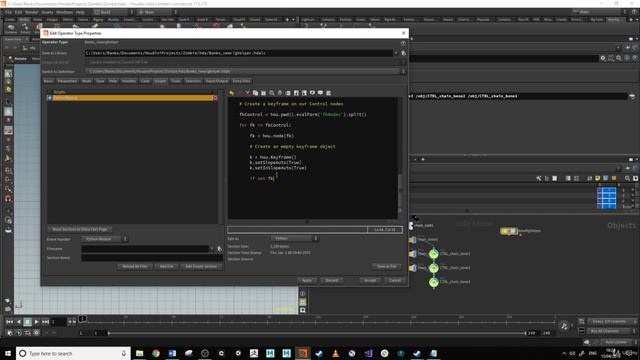Click the current frame marker on timeline

tap(82, 318)
